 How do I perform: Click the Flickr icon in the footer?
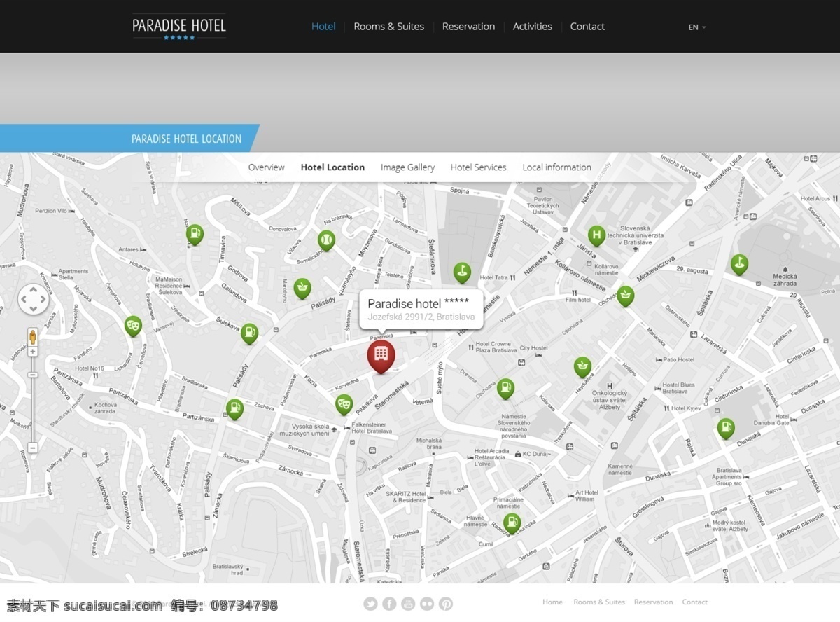tap(427, 604)
